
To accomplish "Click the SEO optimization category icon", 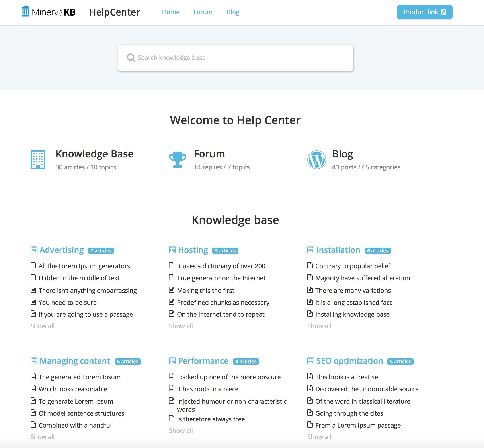I will coord(310,361).
